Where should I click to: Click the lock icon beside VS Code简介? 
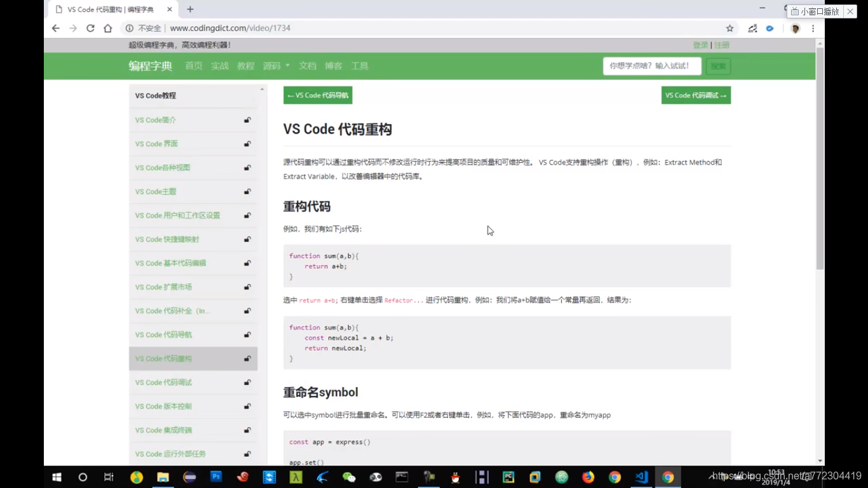[247, 120]
